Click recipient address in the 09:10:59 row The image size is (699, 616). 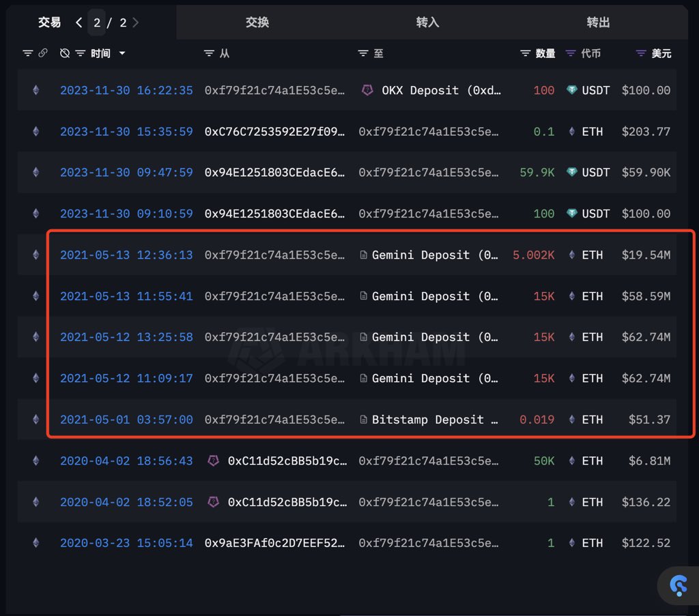coord(429,214)
